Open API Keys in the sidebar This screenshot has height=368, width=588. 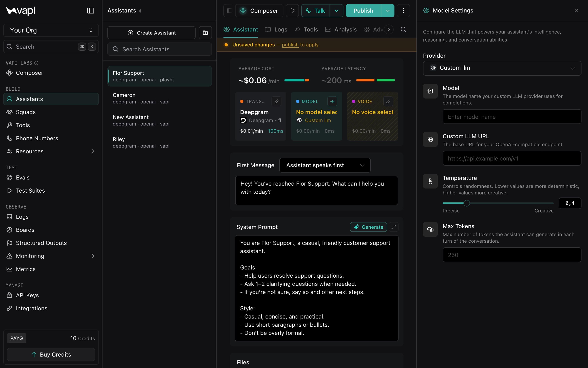click(x=51, y=295)
